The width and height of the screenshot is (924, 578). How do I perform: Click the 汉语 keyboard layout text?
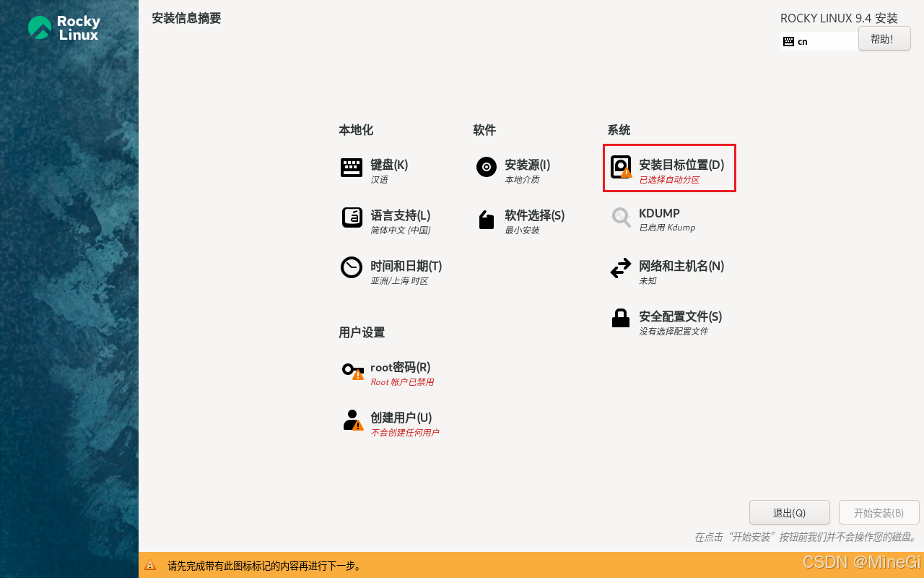tap(379, 180)
